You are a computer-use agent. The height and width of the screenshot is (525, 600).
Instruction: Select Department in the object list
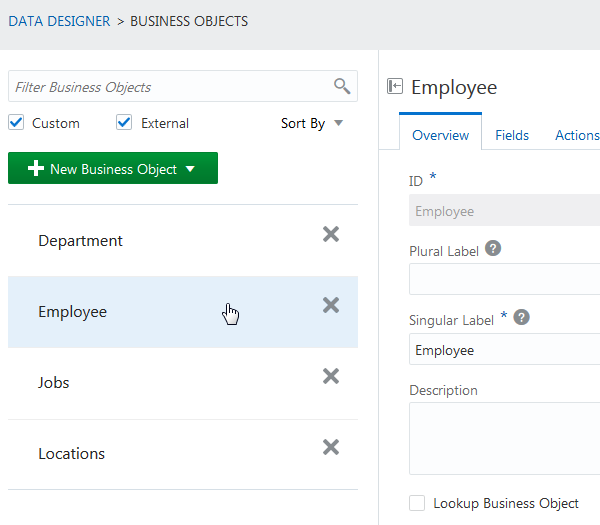[x=81, y=241]
